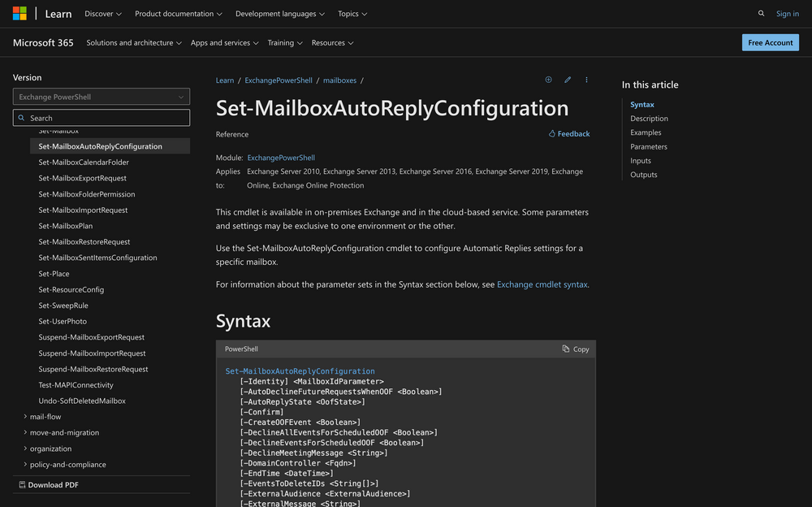Open the Training menu
Screen dimensions: 812x507
tap(285, 42)
